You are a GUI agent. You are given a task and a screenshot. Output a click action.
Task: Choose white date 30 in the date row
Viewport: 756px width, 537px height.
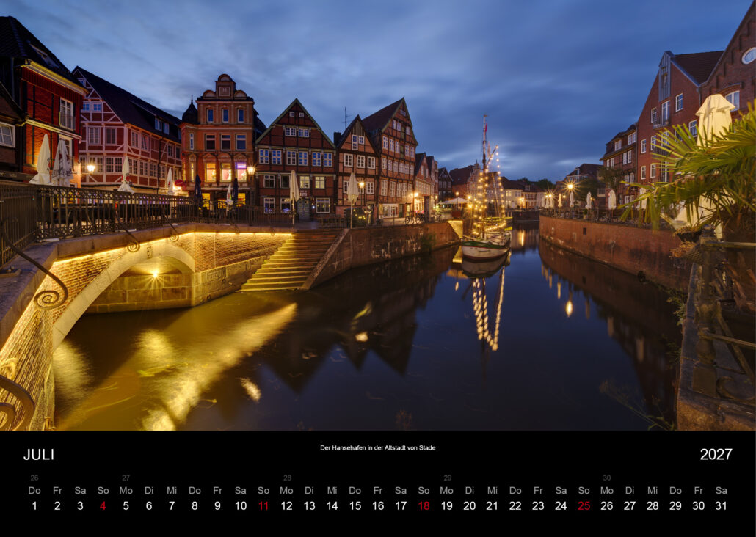pyautogui.click(x=698, y=505)
